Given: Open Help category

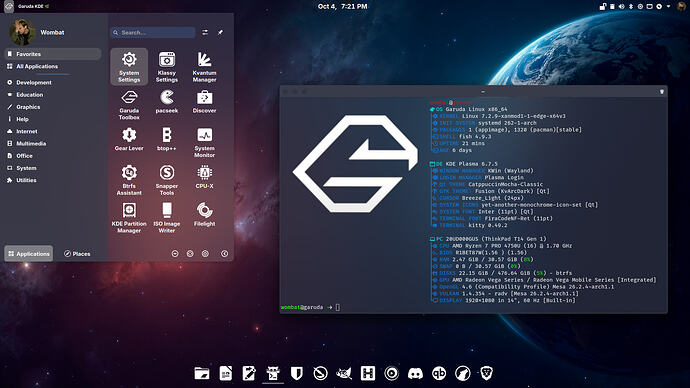Looking at the screenshot, I should [x=52, y=119].
